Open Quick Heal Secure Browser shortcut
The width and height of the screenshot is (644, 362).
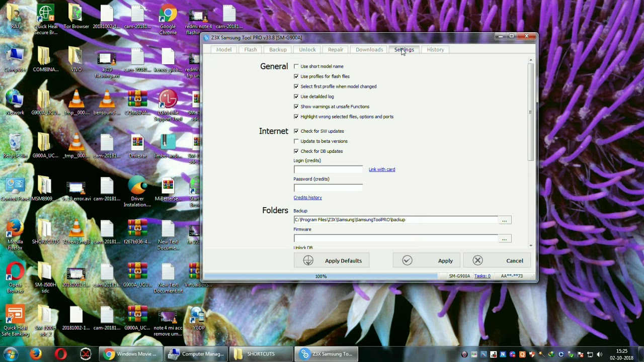(46, 20)
